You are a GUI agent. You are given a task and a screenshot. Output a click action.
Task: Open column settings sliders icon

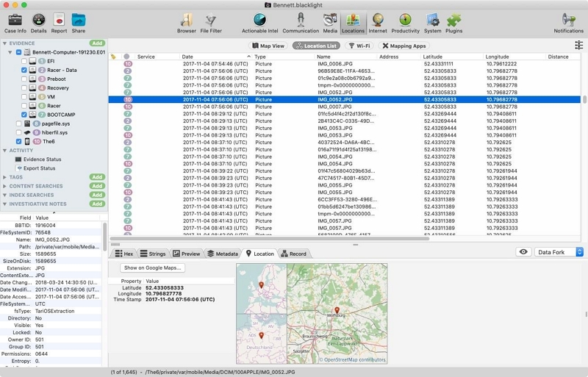[x=578, y=46]
